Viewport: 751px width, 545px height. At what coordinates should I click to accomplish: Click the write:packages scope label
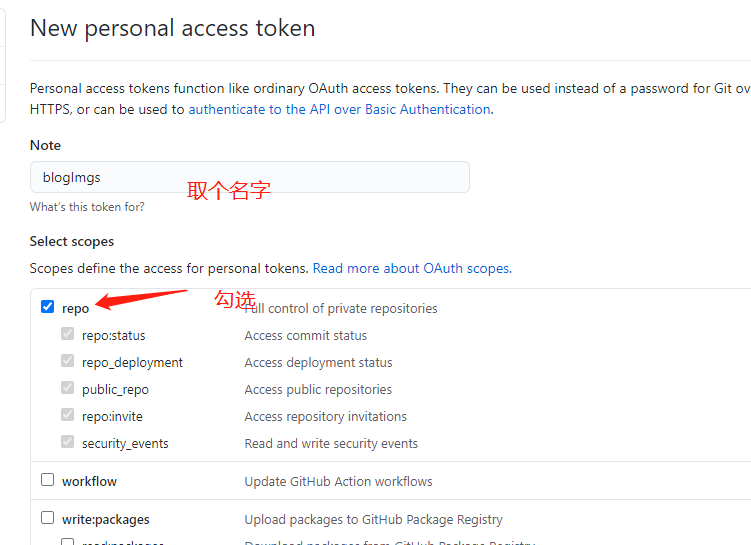tap(106, 520)
